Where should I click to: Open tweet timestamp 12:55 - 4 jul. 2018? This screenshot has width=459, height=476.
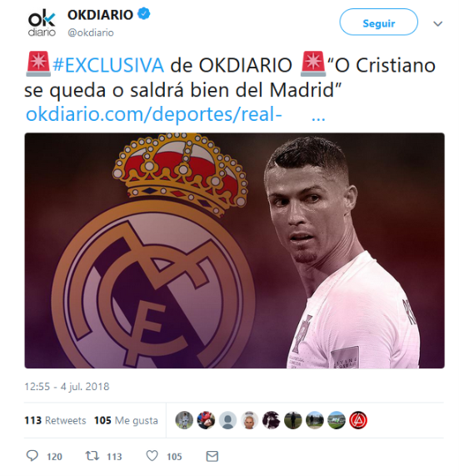point(67,387)
